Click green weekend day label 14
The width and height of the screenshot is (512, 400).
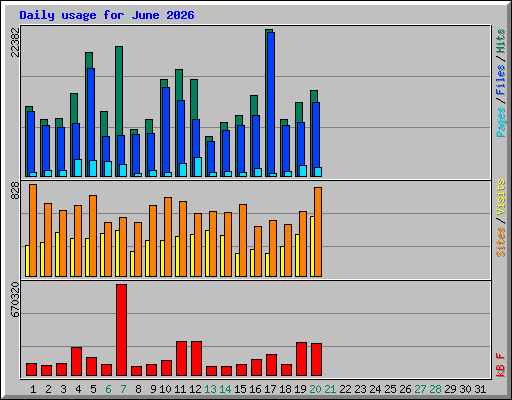tap(225, 389)
